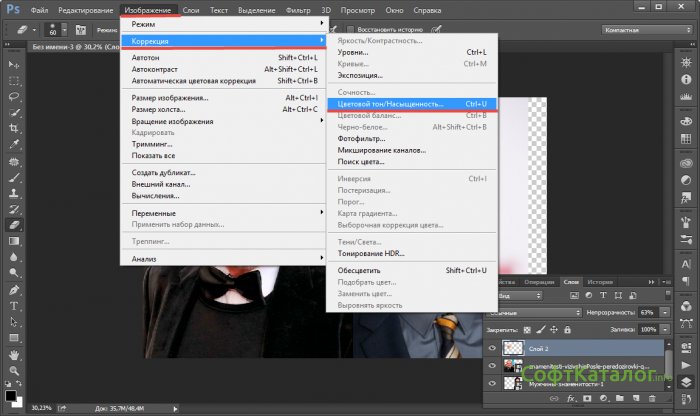Image resolution: width=700 pixels, height=416 pixels.
Task: Toggle visibility of Мужчины-знаменитости-1 layer
Action: [x=490, y=385]
